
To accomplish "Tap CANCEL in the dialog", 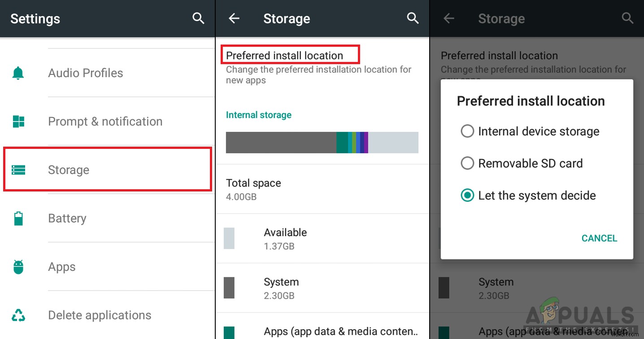I will point(599,238).
